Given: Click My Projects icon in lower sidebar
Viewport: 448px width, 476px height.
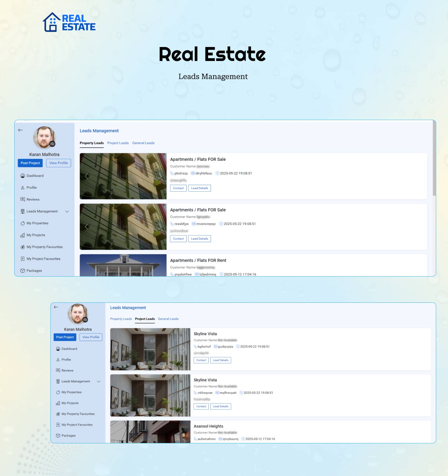Looking at the screenshot, I should click(x=58, y=403).
